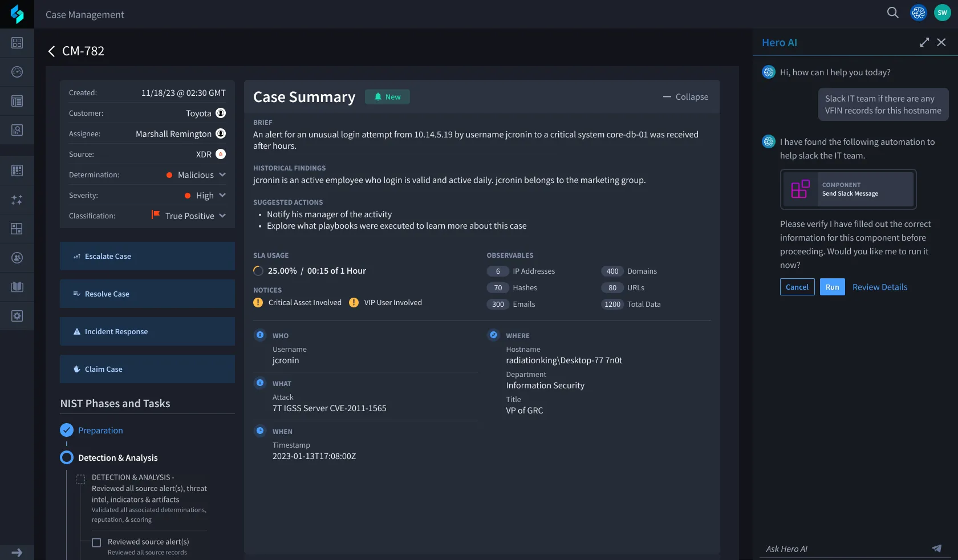958x560 pixels.
Task: Toggle the Preparation phase check circle
Action: point(67,430)
